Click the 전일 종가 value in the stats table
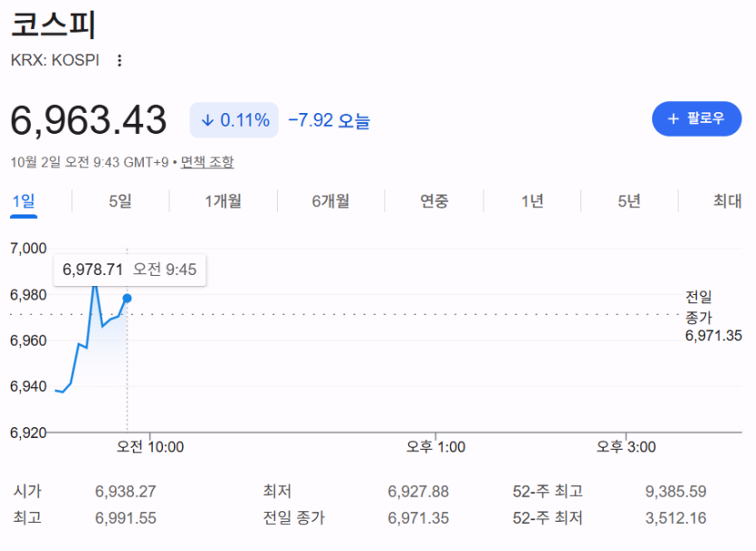756x551 pixels. pos(418,518)
